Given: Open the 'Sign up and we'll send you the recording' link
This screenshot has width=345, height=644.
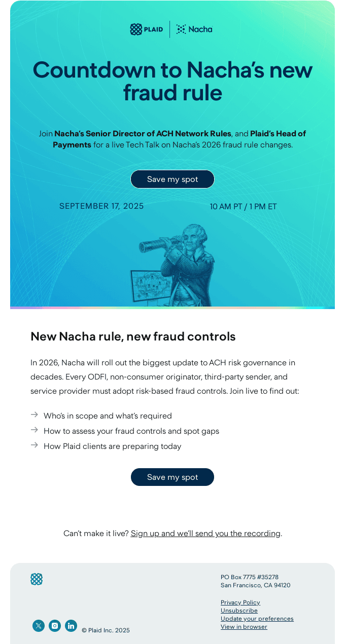Looking at the screenshot, I should click(x=205, y=533).
